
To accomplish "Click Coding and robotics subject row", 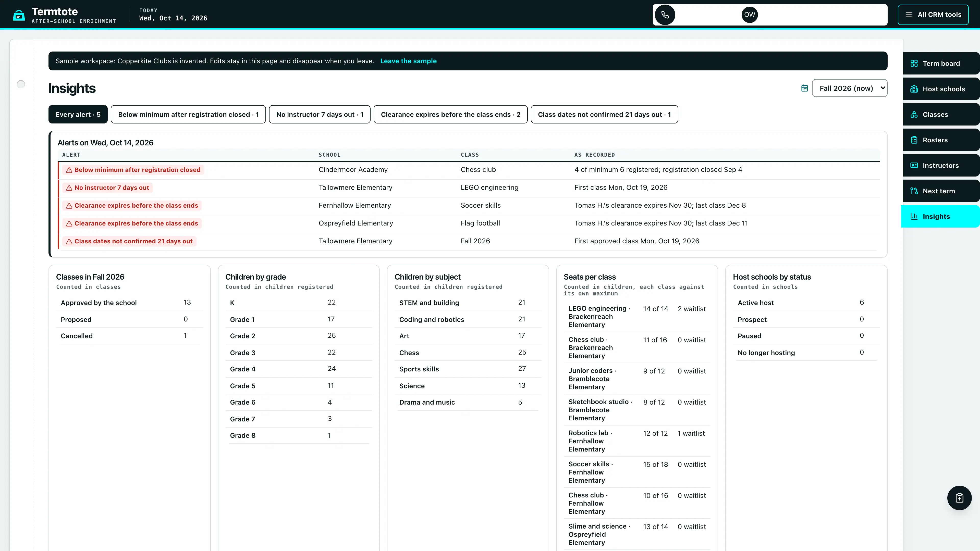I will (x=468, y=319).
